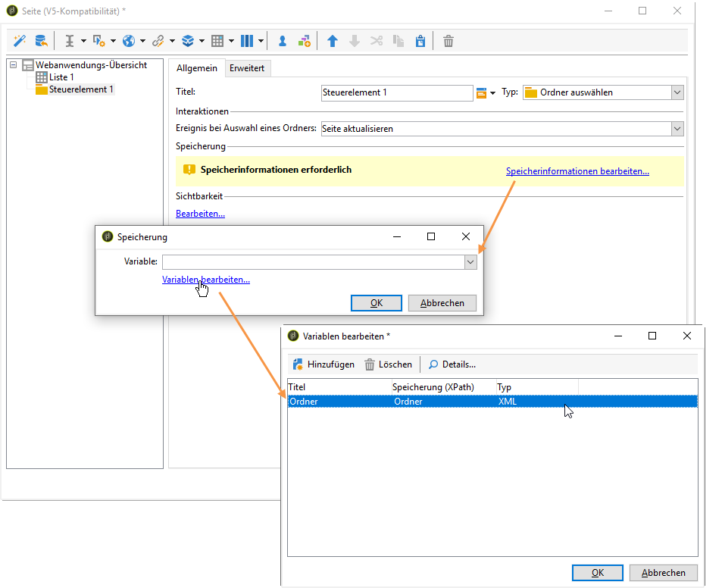Screen dimensions: 722x588
Task: Click the cursor with gear icon
Action: click(98, 41)
